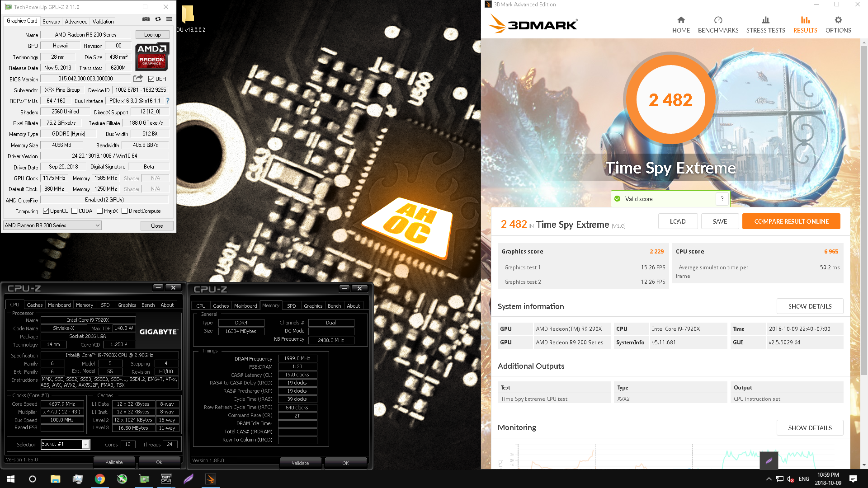Click the GPU-Z screenshot camera icon
868x488 pixels.
click(x=146, y=19)
